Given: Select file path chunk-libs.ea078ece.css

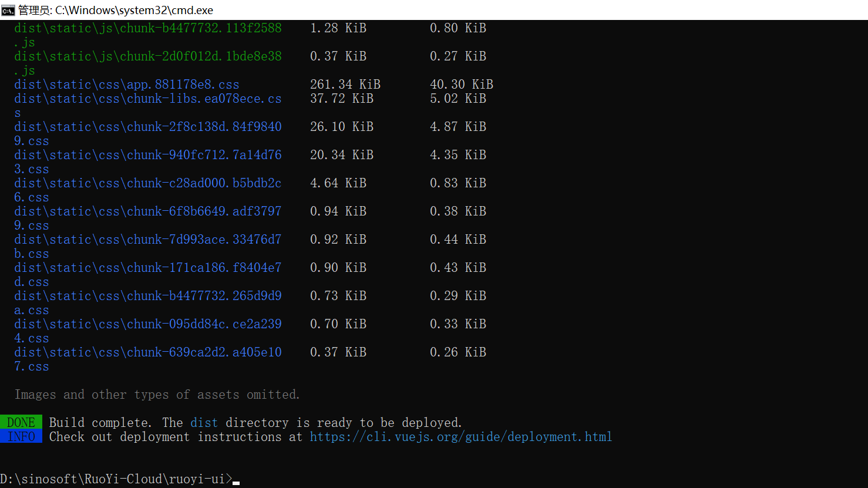Looking at the screenshot, I should click(148, 106).
